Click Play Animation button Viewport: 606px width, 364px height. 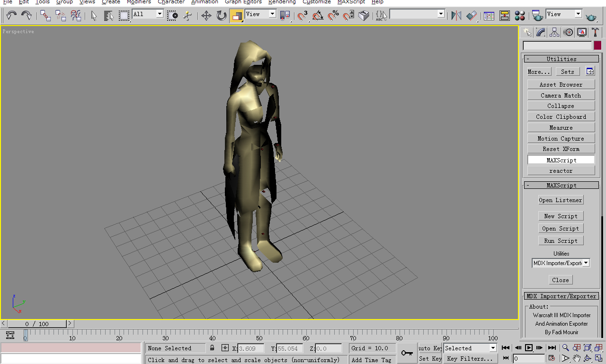pyautogui.click(x=529, y=347)
